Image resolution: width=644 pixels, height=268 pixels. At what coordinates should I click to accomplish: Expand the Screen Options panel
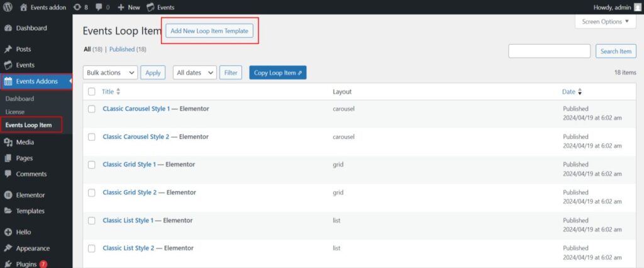(x=605, y=21)
